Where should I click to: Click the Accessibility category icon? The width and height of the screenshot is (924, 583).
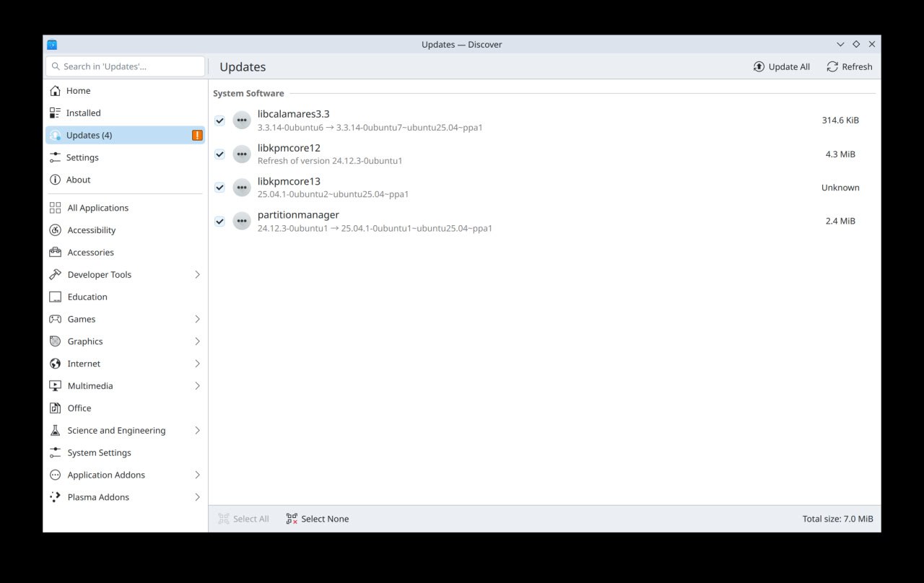click(x=55, y=230)
